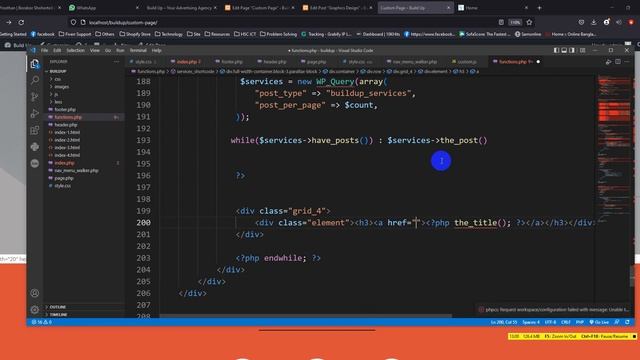Click the Ln 200 cursor position indicator
Screen dimensions: 640x360
click(504, 322)
